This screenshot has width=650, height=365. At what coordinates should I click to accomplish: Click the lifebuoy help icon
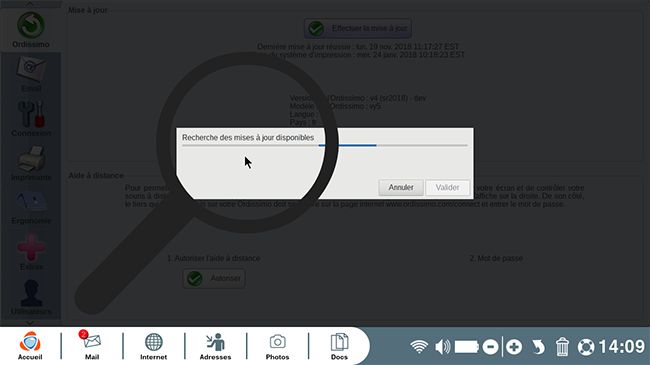pos(586,347)
